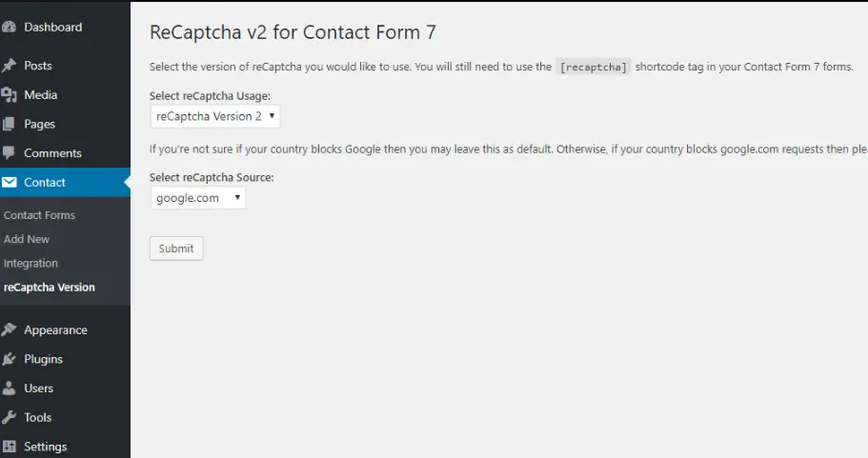Click the arrow on reCaptcha Usage select
868x458 pixels.
(x=272, y=115)
